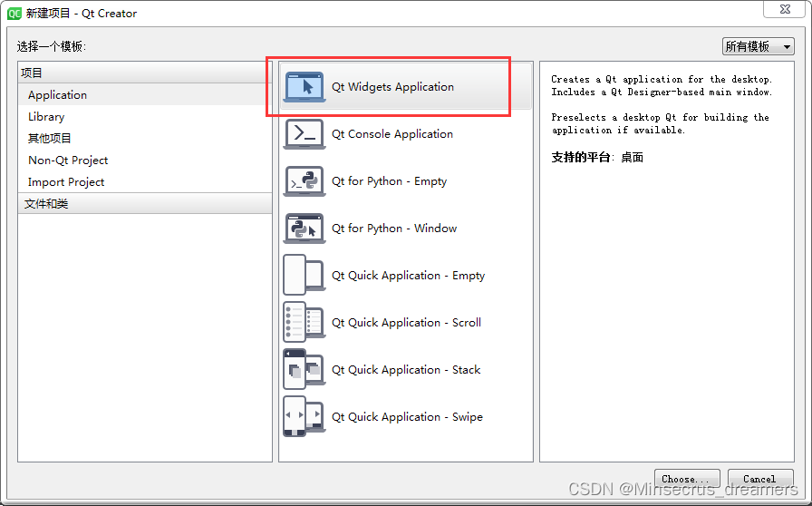Select 'Qt Quick Application - Stack' label
The width and height of the screenshot is (812, 506).
coord(406,370)
